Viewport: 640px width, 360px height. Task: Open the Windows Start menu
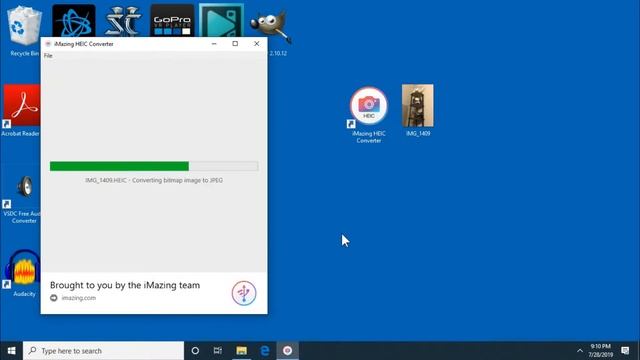pos(11,351)
